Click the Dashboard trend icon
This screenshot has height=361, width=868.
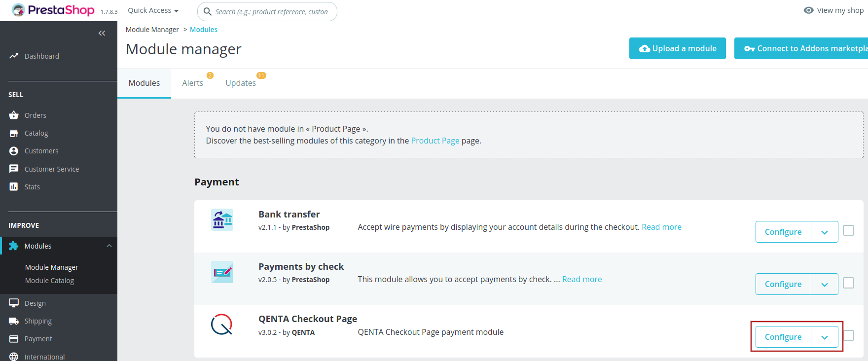point(14,56)
